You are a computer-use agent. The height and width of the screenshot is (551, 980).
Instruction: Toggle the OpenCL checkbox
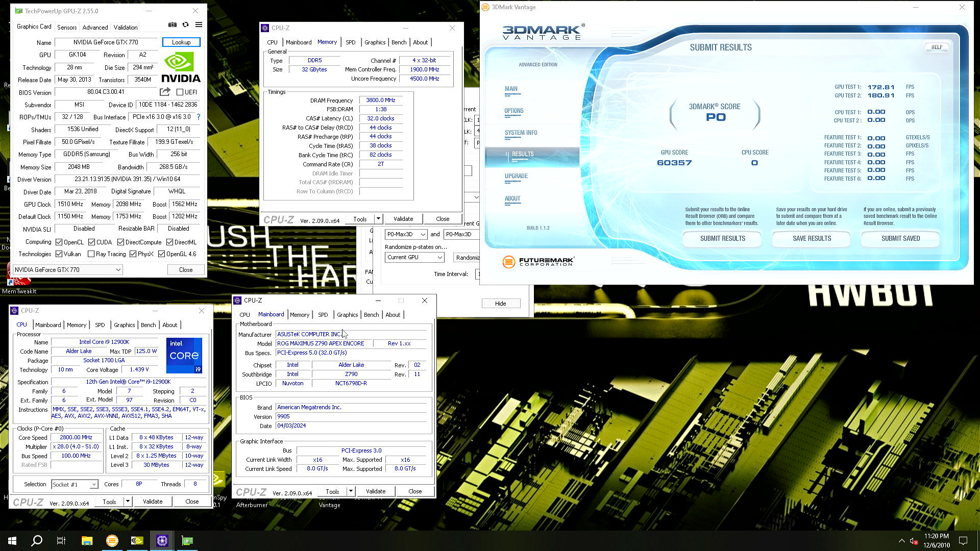click(59, 242)
